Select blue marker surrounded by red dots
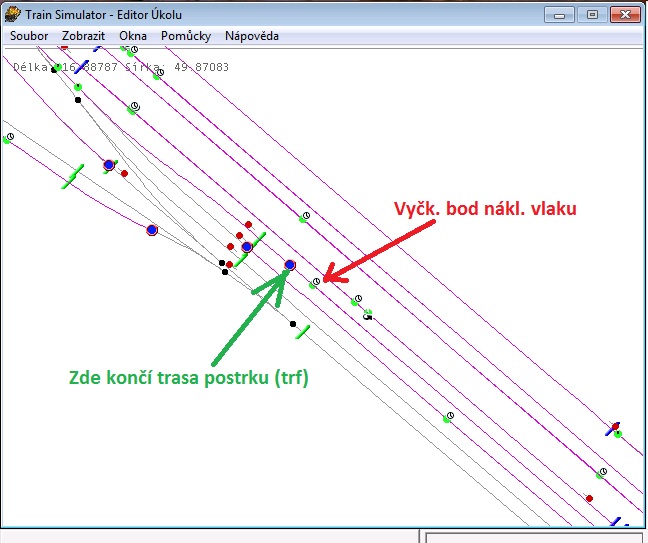Image resolution: width=648 pixels, height=543 pixels. point(247,246)
